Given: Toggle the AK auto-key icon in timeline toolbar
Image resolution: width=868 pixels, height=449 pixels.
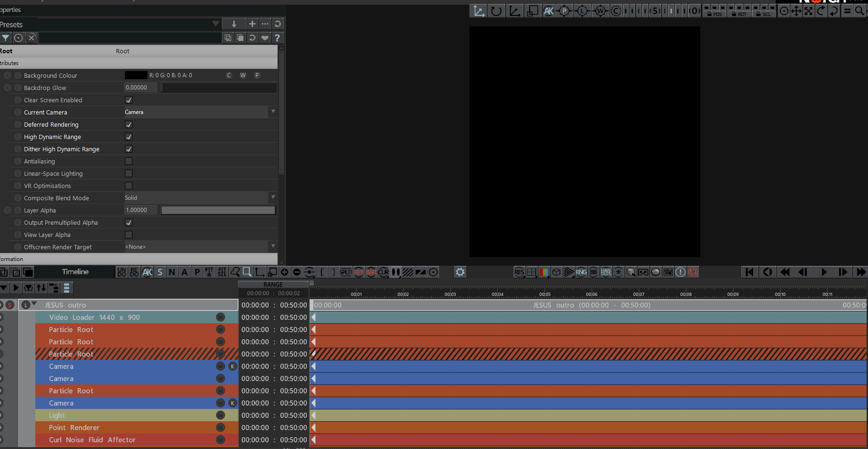Looking at the screenshot, I should coord(147,272).
